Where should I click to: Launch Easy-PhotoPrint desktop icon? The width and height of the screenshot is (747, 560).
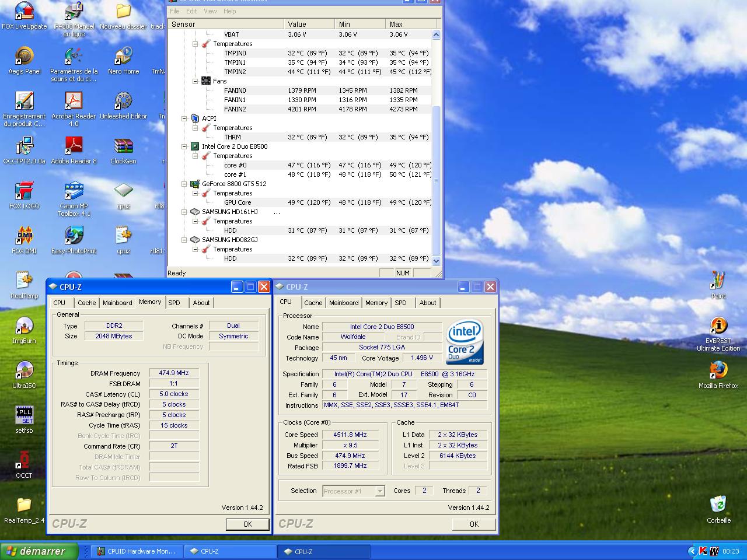pos(74,240)
